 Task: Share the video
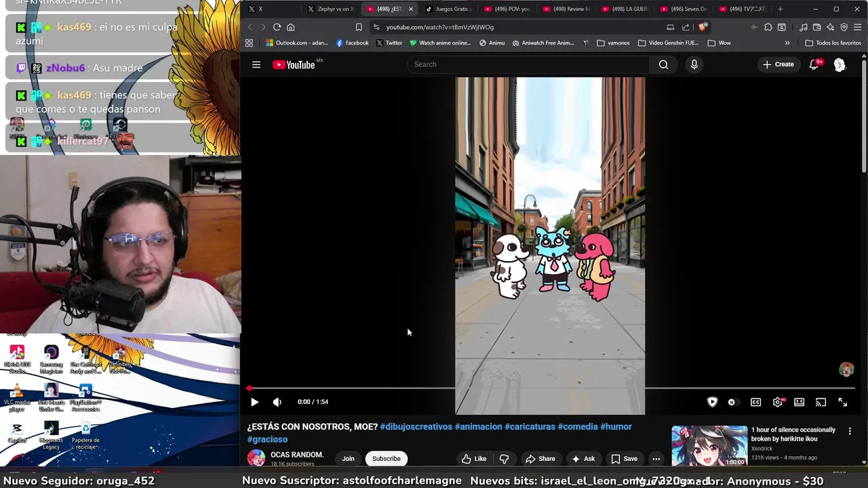point(540,459)
